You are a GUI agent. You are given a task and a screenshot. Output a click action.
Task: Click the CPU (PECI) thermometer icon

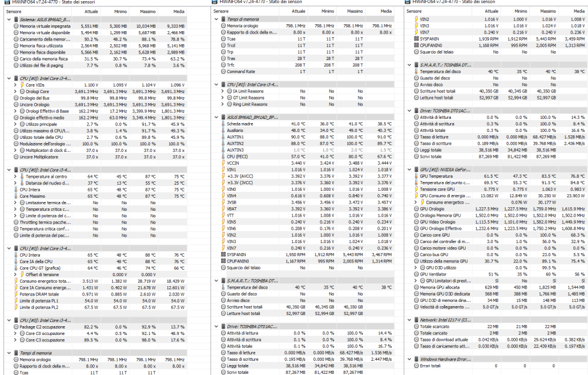coord(223,157)
